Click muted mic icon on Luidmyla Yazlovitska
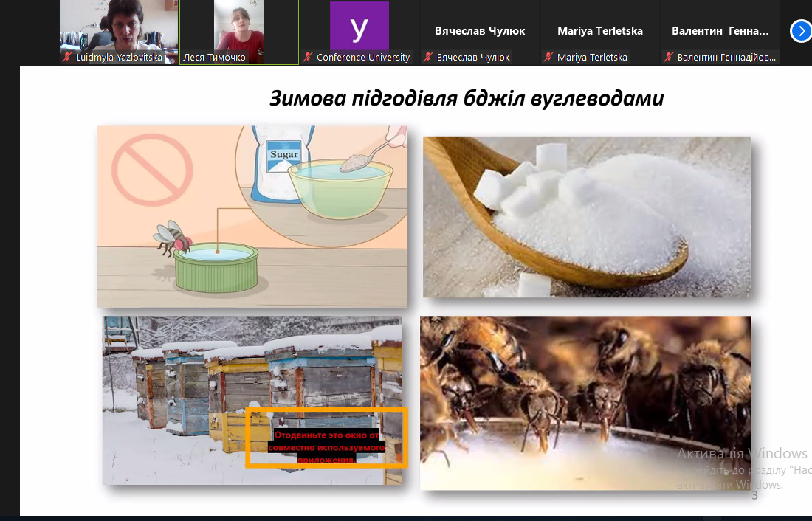 (67, 57)
